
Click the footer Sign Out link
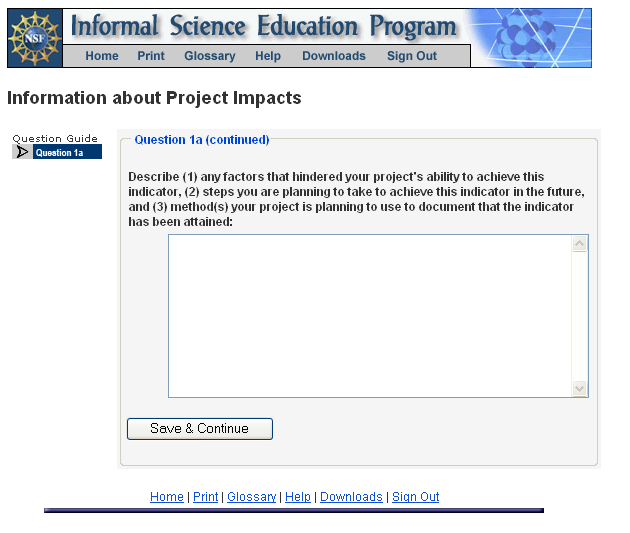pos(415,497)
